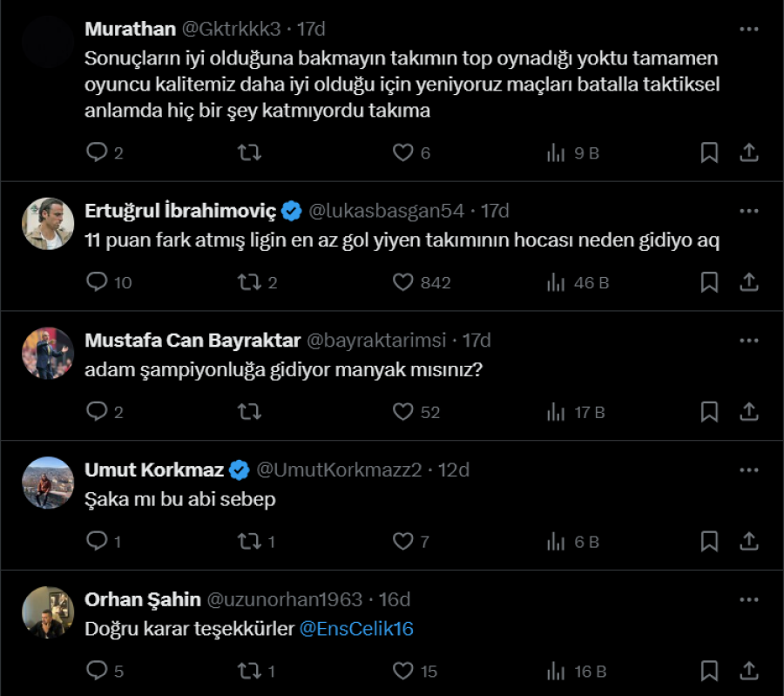Expand more menu for Orhan Şahin's tweet
This screenshot has height=696, width=784.
[x=748, y=599]
